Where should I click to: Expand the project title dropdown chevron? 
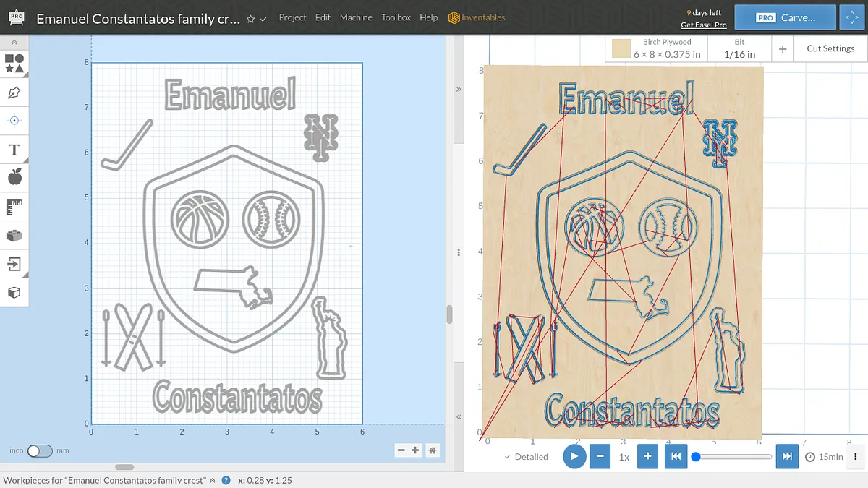click(x=263, y=18)
